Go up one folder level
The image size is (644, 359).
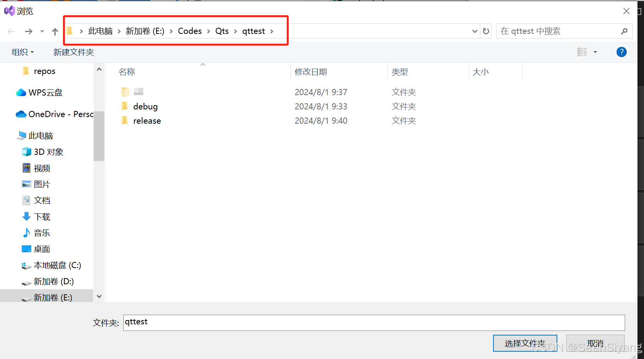tap(55, 31)
